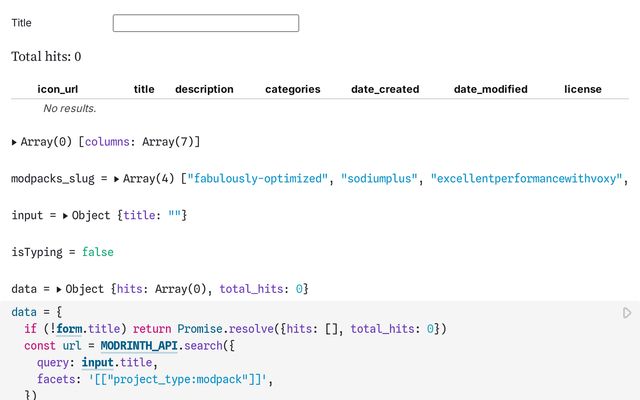This screenshot has width=640, height=400.
Task: Click the Total hits: 0 text
Action: tap(46, 57)
